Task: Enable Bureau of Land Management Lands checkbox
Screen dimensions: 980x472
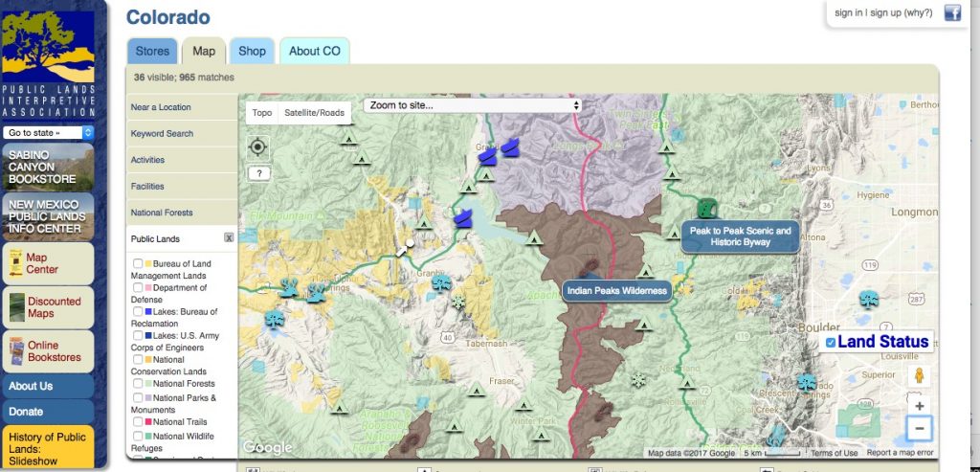Action: pos(138,264)
